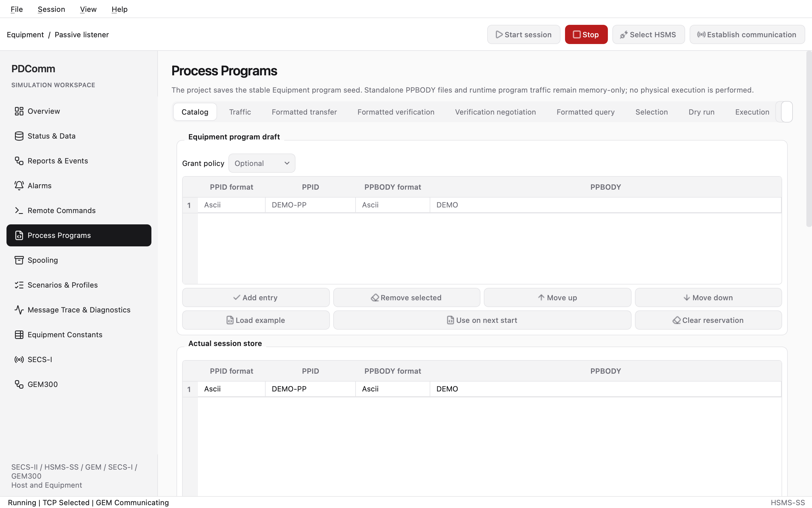The width and height of the screenshot is (812, 508).
Task: Select the Reports & Events icon
Action: [x=19, y=161]
